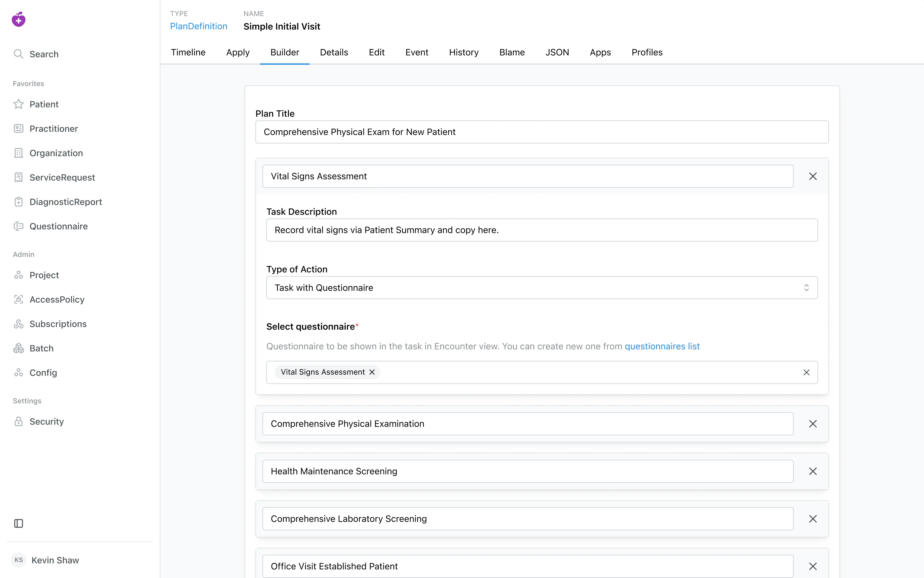Click the Type of Action chevron arrows

pyautogui.click(x=806, y=288)
